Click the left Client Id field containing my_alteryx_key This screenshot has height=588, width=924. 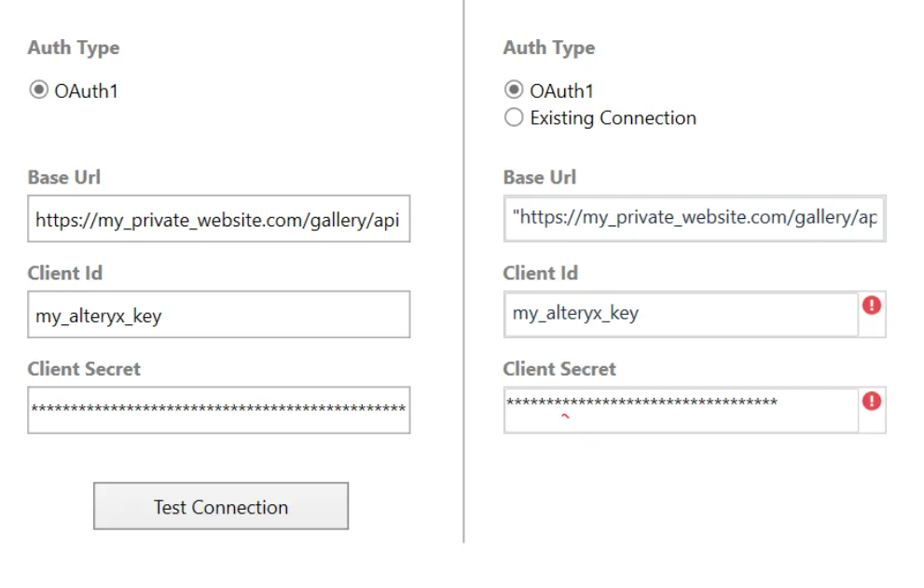pos(218,315)
